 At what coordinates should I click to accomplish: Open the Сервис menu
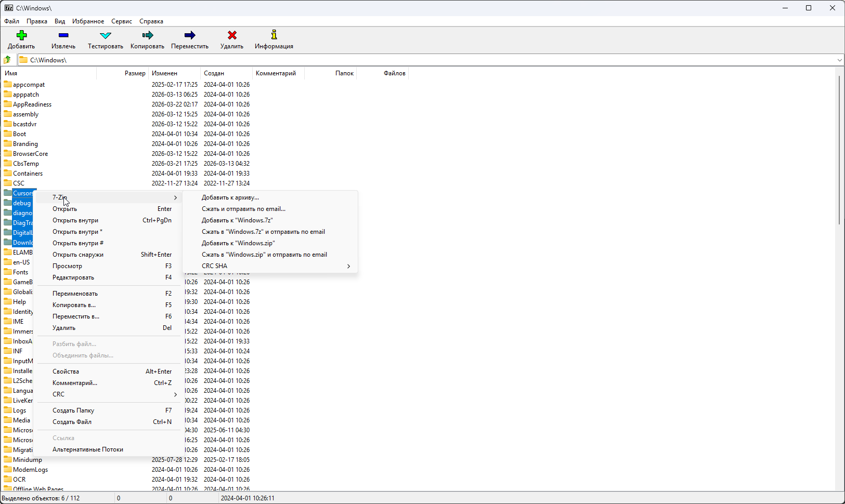click(x=122, y=21)
